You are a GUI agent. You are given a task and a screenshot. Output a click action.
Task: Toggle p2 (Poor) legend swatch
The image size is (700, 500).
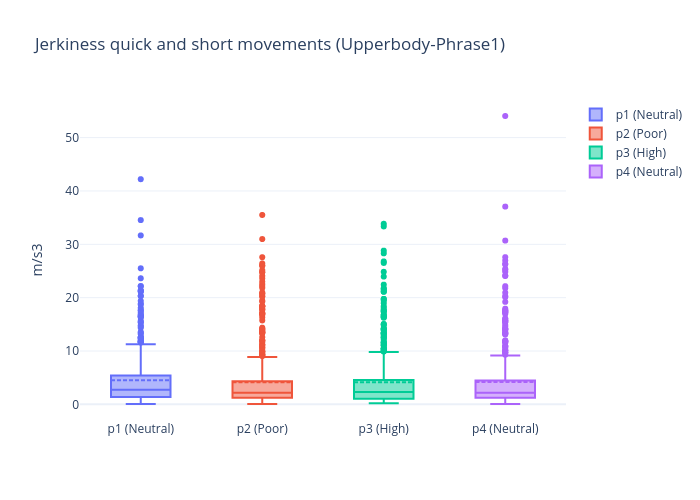coord(596,134)
